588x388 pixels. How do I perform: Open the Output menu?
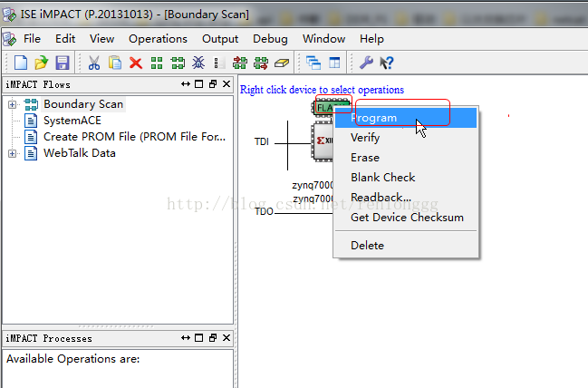[220, 39]
